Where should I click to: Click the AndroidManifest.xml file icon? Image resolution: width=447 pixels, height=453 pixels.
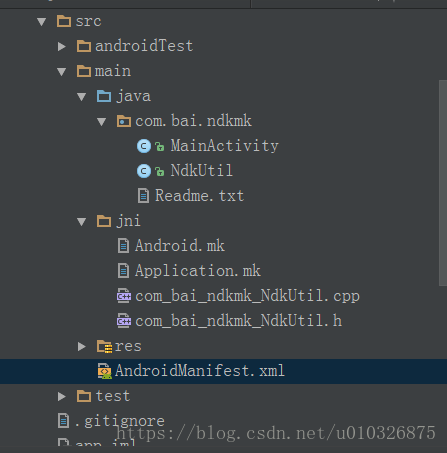[104, 371]
